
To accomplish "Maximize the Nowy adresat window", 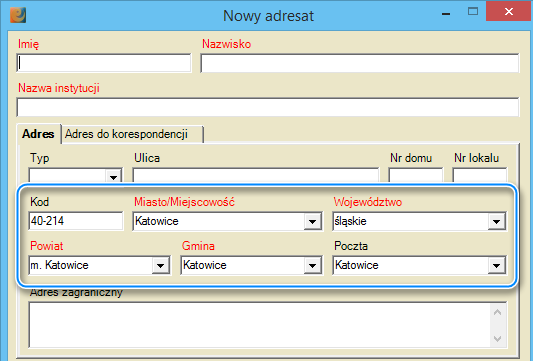I will click(x=473, y=12).
